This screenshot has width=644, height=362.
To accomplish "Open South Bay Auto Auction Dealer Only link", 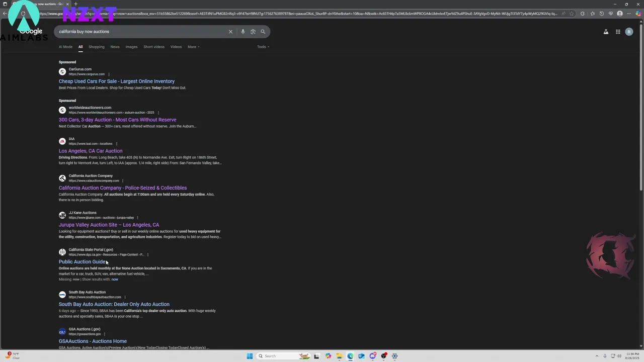I will 114,304.
